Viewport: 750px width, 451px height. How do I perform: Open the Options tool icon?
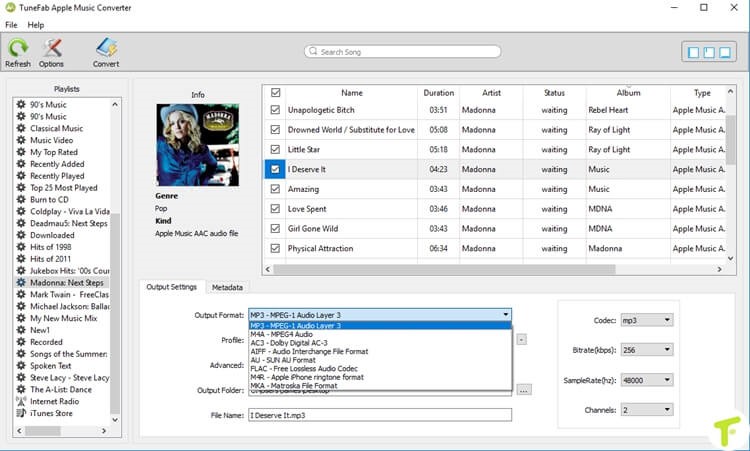point(52,48)
